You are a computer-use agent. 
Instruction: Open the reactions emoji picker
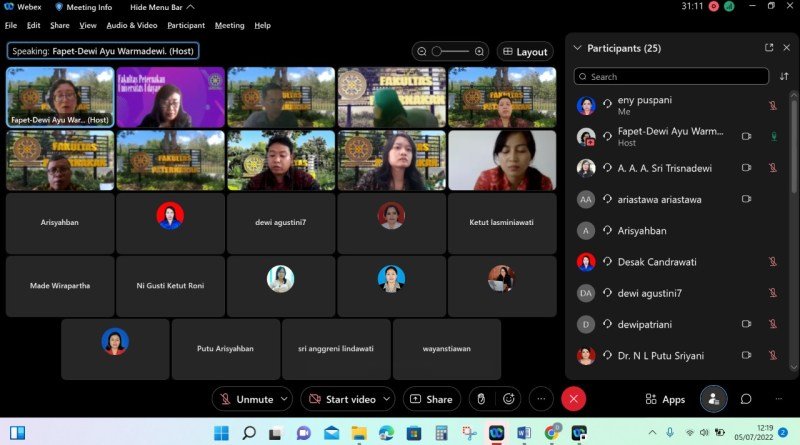point(509,399)
